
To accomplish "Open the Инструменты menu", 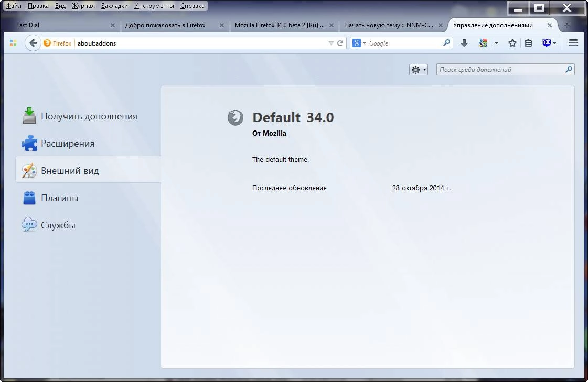I will [x=154, y=6].
